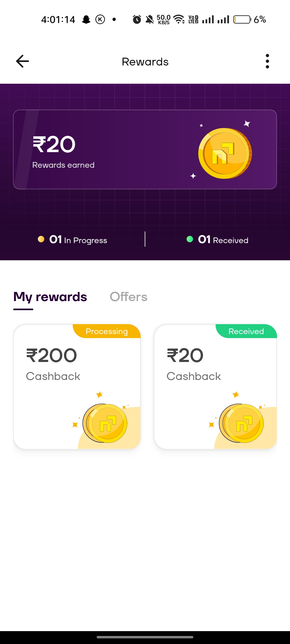Tap the yellow In Progress status dot

(41, 239)
